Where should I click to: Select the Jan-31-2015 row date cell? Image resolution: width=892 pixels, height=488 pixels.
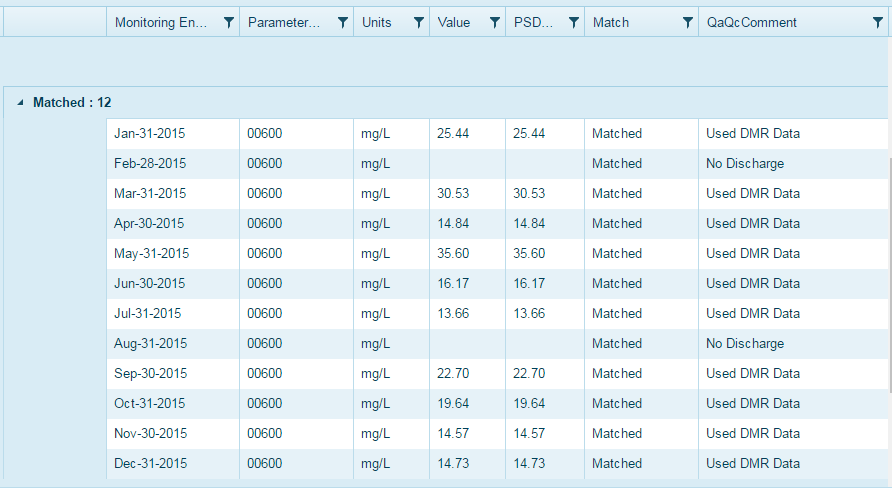pyautogui.click(x=150, y=133)
